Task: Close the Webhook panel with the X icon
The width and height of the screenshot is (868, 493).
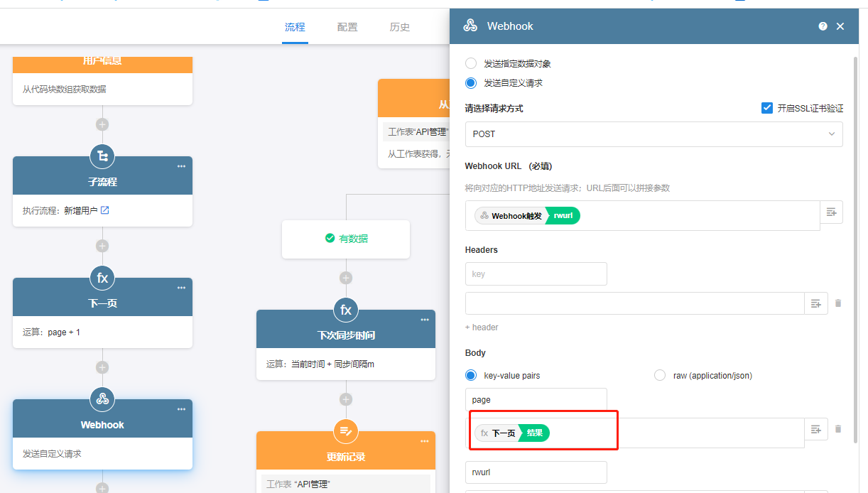Action: pos(840,26)
